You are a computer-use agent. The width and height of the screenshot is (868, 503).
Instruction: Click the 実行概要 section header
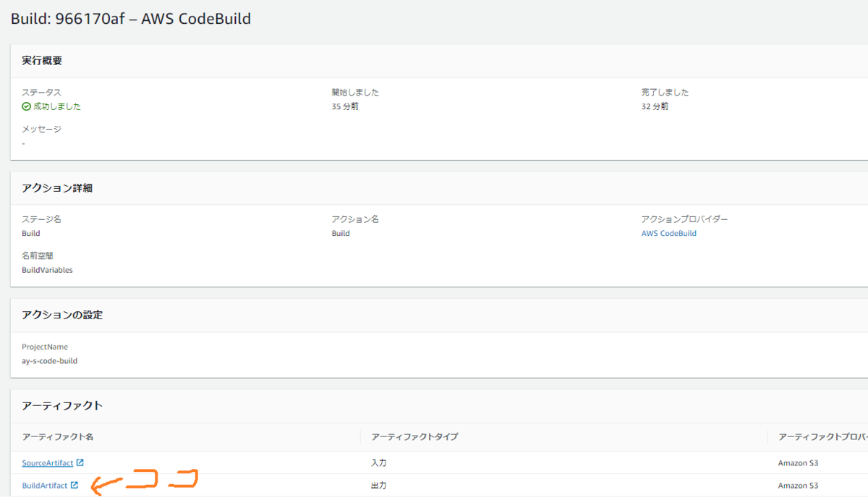[42, 61]
